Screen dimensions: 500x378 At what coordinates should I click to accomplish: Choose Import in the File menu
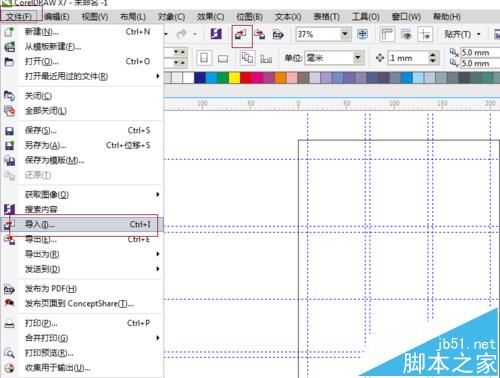[x=82, y=224]
